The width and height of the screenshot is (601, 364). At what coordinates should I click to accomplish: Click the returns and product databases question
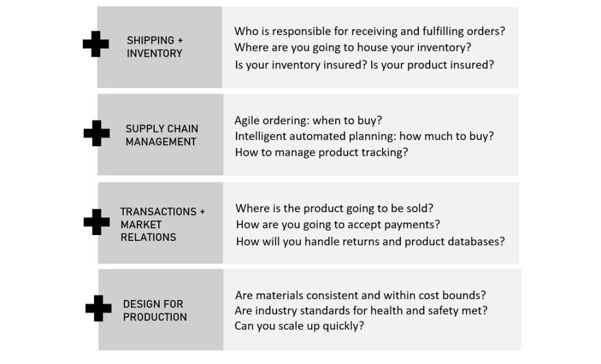(x=370, y=241)
